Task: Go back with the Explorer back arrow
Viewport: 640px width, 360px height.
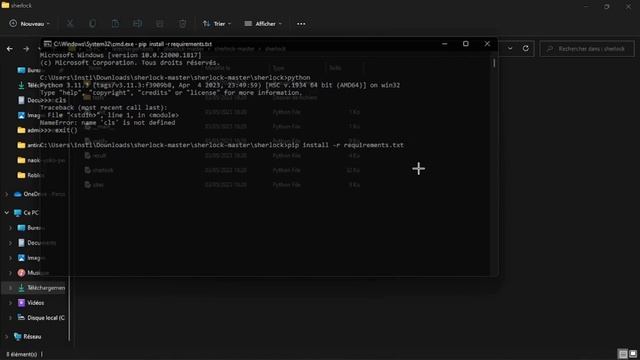Action: tap(9, 49)
